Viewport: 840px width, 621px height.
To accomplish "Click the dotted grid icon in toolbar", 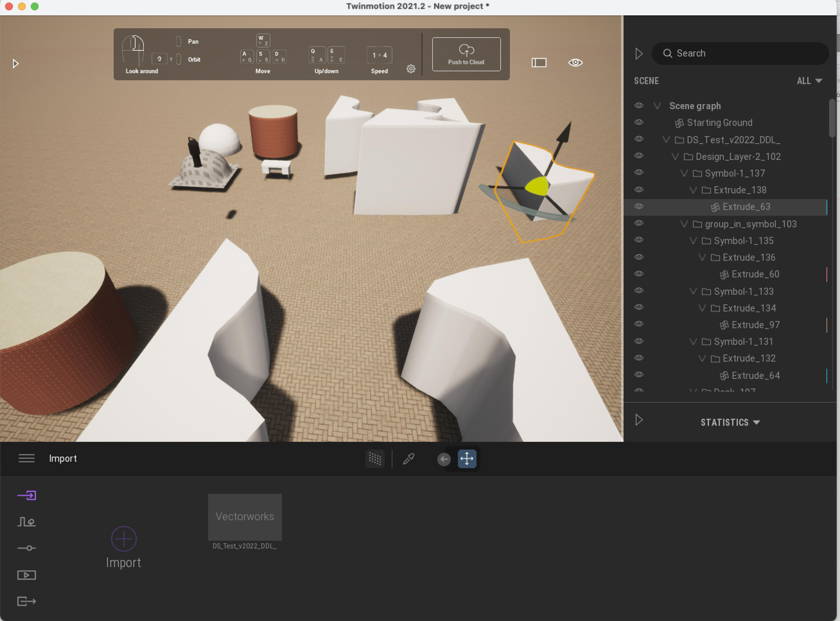I will pyautogui.click(x=375, y=459).
